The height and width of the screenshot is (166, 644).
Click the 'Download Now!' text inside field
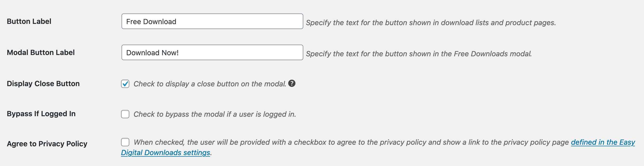(152, 53)
